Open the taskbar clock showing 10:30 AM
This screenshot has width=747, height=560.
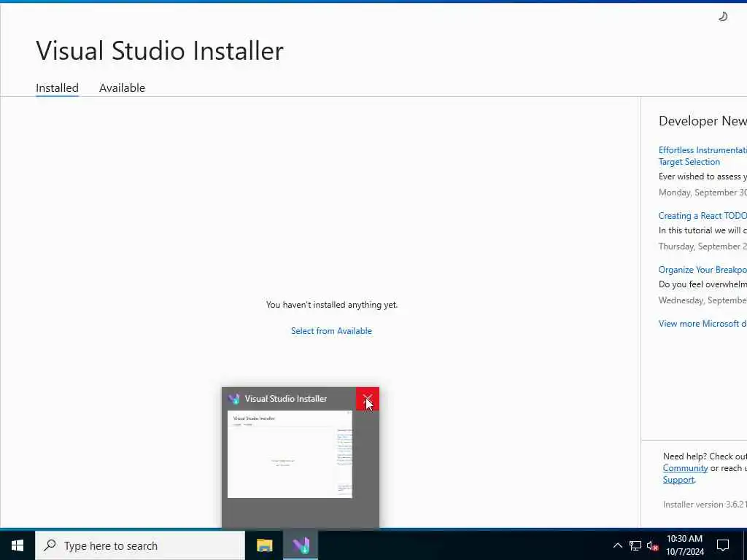pyautogui.click(x=684, y=545)
